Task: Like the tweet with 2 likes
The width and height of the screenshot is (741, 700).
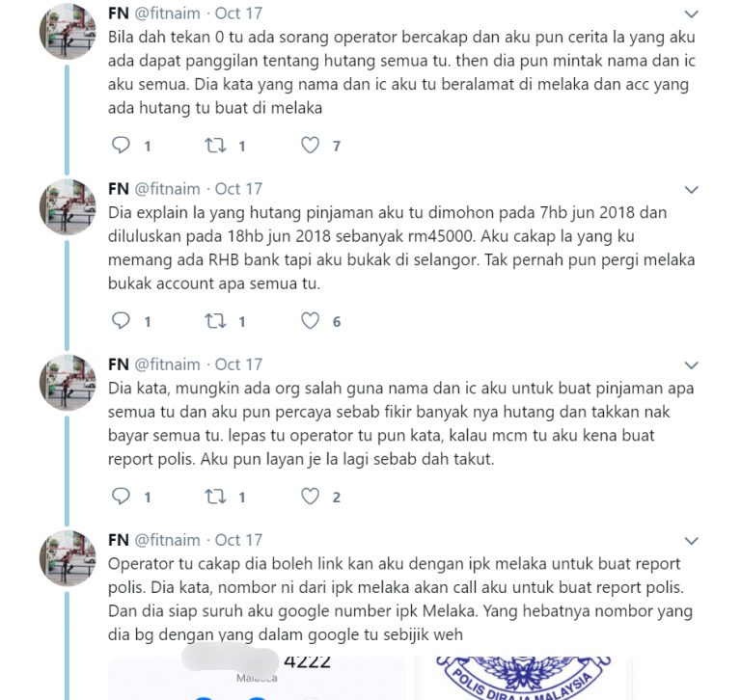Action: pos(310,496)
